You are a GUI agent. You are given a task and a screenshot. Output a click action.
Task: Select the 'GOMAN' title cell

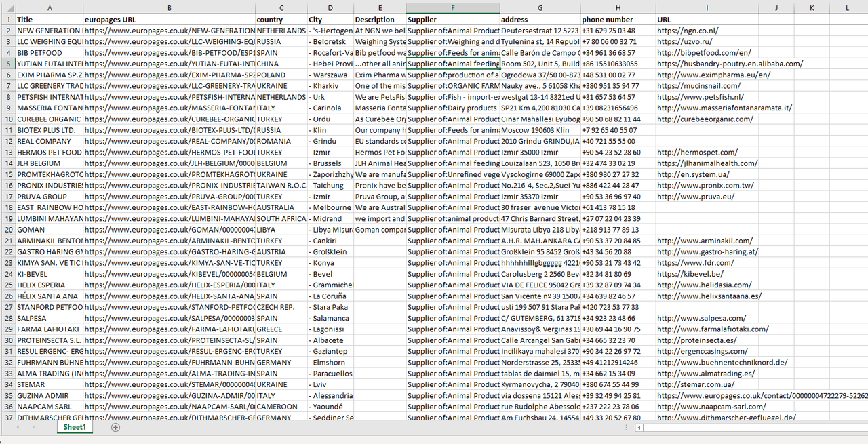pyautogui.click(x=50, y=230)
